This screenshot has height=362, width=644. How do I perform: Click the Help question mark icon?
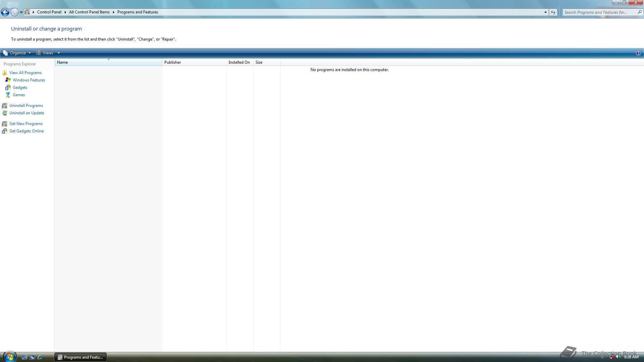pos(638,53)
